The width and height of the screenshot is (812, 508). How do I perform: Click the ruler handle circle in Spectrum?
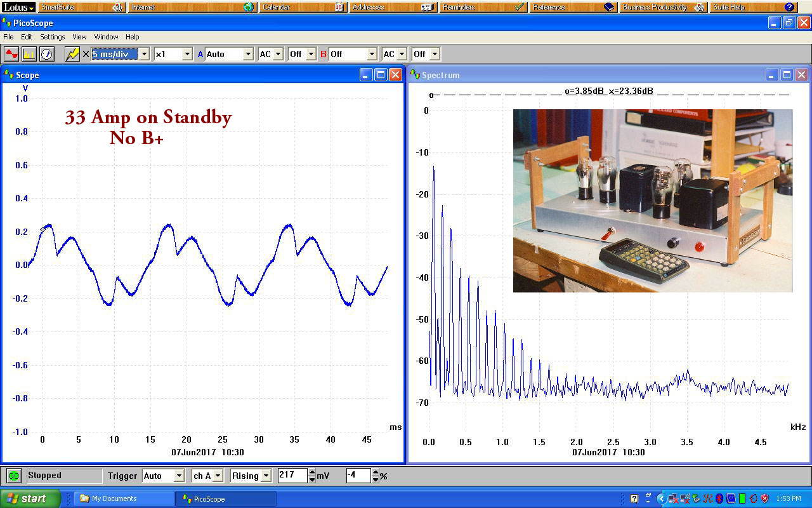click(x=431, y=95)
